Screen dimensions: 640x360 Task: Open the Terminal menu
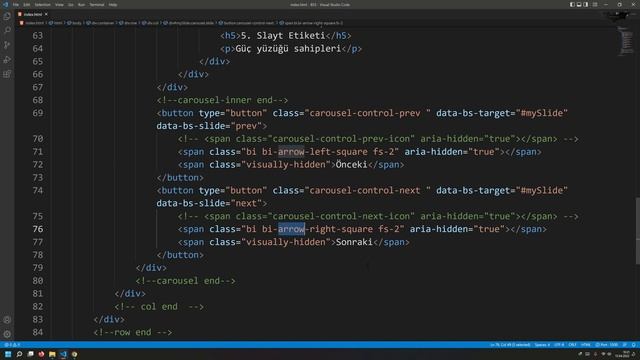tap(97, 5)
